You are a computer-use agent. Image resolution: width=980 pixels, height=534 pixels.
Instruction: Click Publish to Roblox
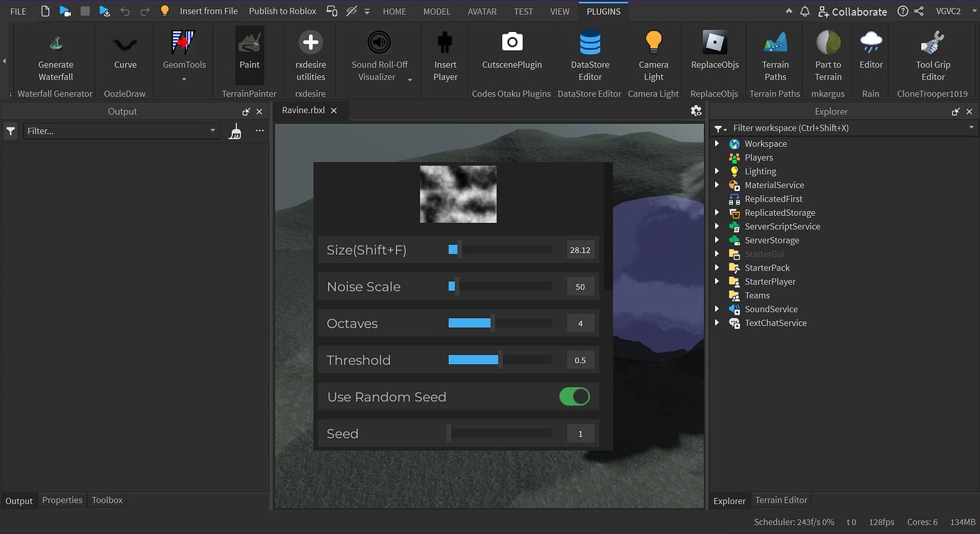coord(282,11)
